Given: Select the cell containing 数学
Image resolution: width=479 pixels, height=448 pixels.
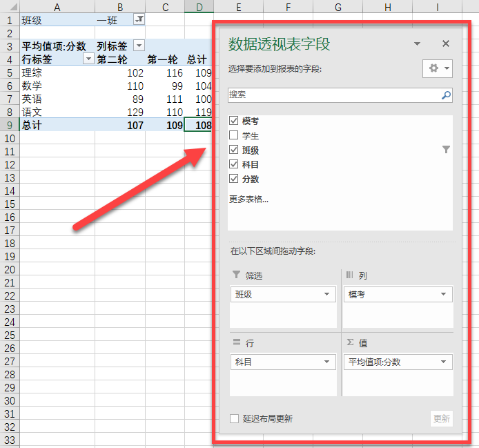Looking at the screenshot, I should coord(57,86).
